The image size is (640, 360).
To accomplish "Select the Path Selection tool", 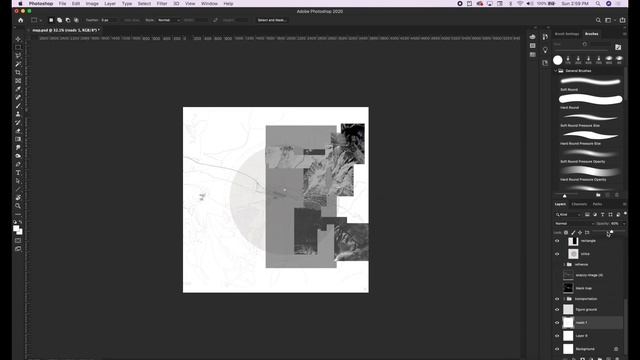I will tap(18, 181).
